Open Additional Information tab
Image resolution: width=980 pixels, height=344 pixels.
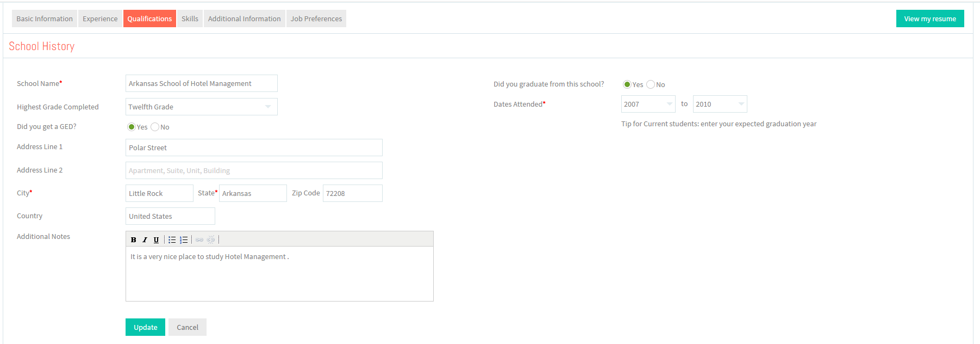(x=245, y=19)
